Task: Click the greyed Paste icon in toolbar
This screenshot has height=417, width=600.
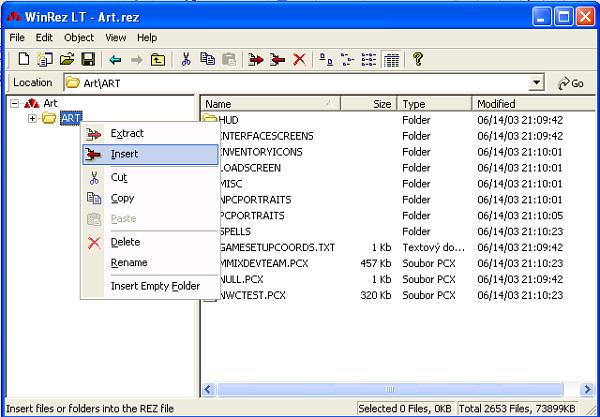Action: pyautogui.click(x=229, y=60)
